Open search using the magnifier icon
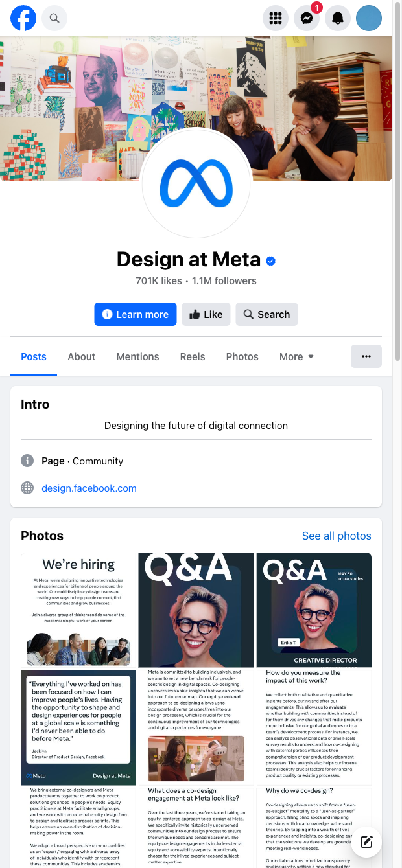 pyautogui.click(x=54, y=18)
